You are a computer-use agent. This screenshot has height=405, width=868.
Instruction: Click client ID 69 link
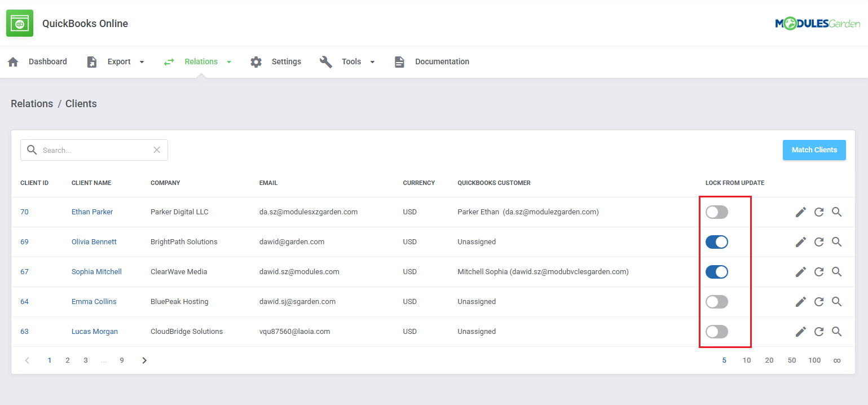click(24, 242)
